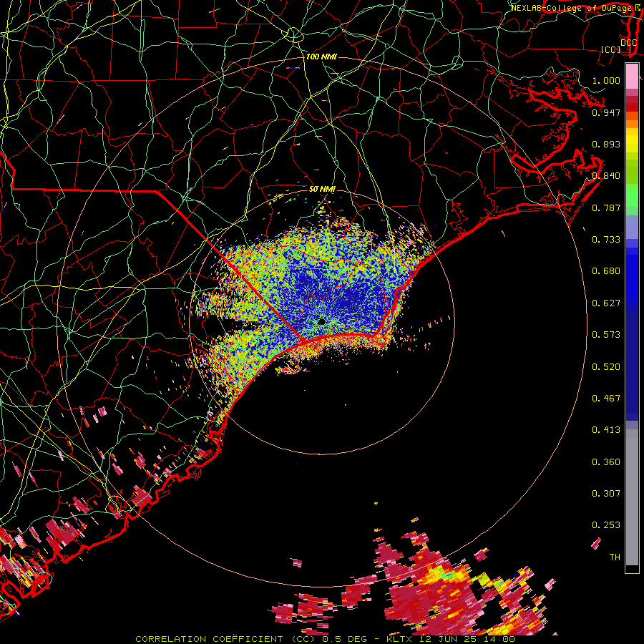Select the 0.520 scale value
The image size is (644, 644).
click(x=606, y=367)
